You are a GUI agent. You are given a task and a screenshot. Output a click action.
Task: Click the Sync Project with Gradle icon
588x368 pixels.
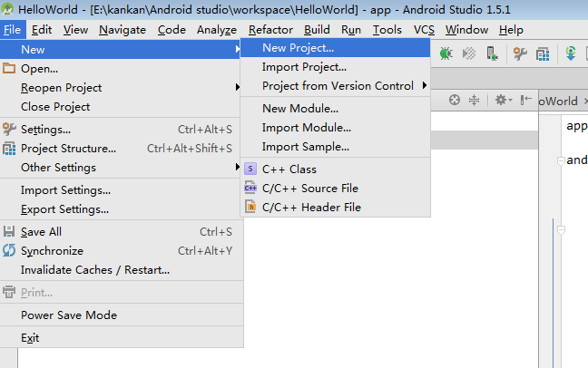571,53
